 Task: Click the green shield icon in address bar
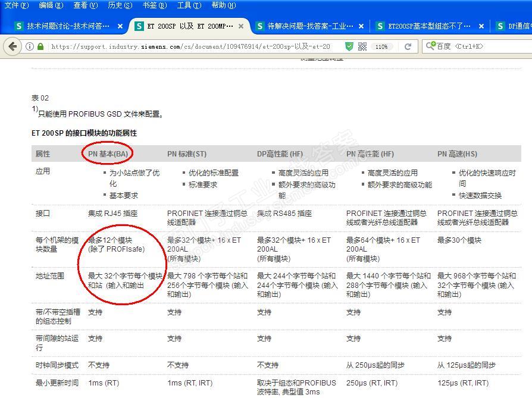point(349,46)
